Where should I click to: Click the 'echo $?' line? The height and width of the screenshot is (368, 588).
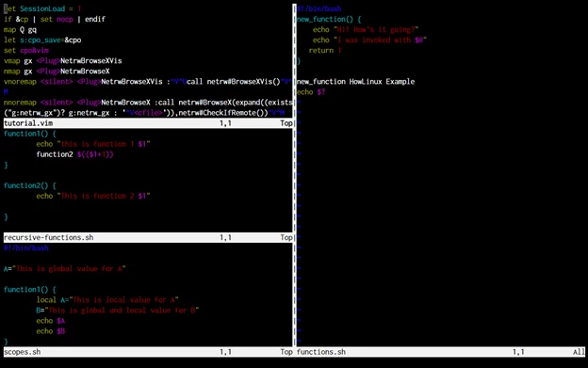click(311, 92)
